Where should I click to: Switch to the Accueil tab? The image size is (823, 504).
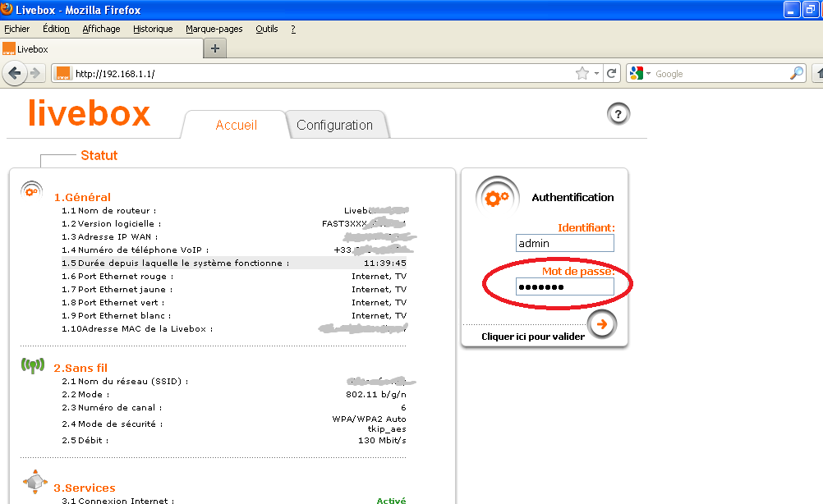(237, 125)
